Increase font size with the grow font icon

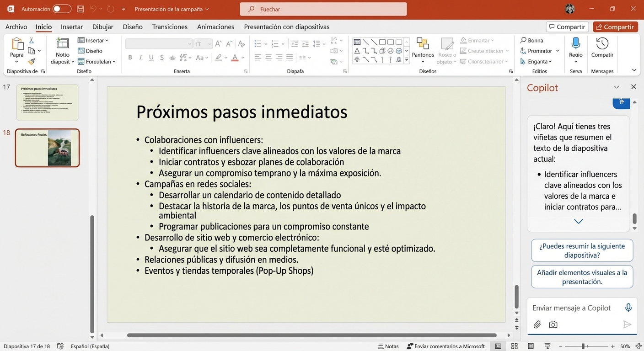(x=219, y=43)
